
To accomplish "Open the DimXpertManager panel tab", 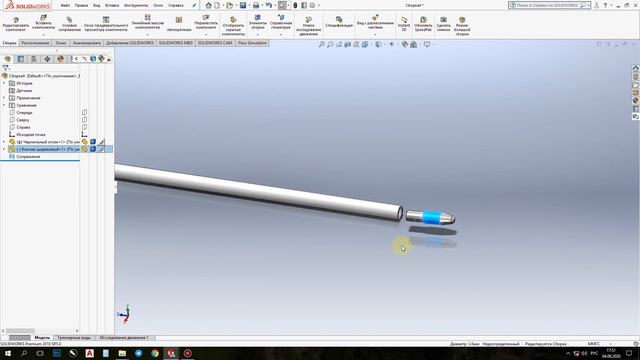I will click(x=47, y=59).
